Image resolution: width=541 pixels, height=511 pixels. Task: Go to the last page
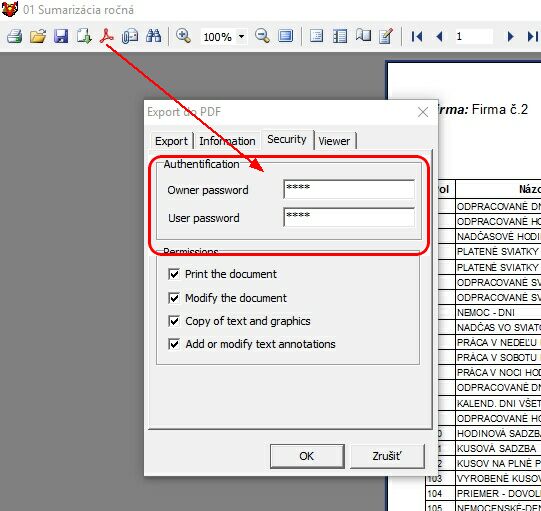(x=532, y=36)
